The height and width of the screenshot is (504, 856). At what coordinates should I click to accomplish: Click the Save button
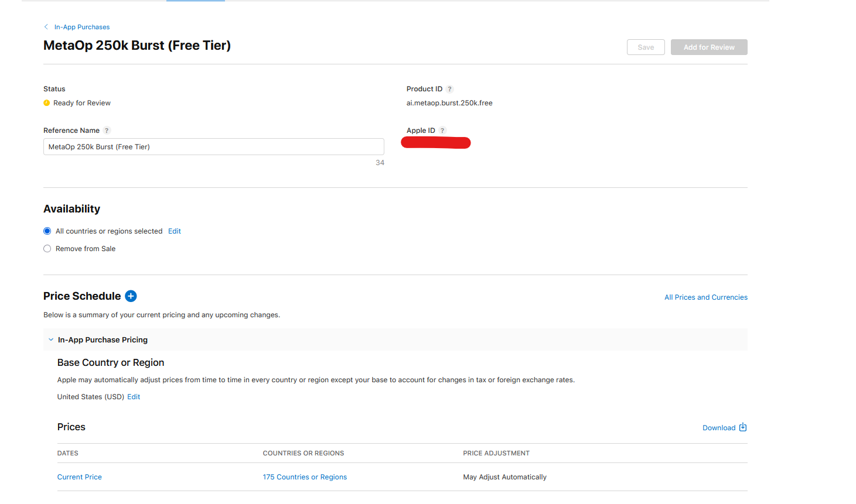coord(646,47)
